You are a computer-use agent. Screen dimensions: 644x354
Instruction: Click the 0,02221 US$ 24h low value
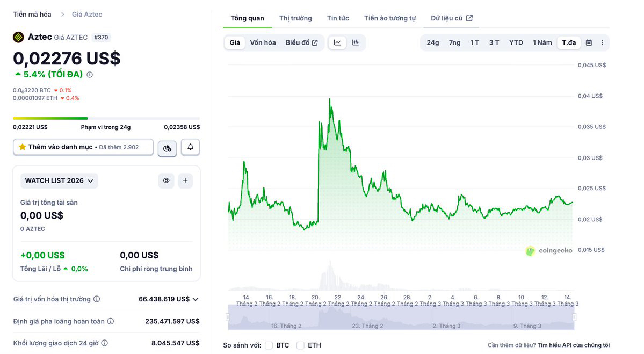(30, 127)
